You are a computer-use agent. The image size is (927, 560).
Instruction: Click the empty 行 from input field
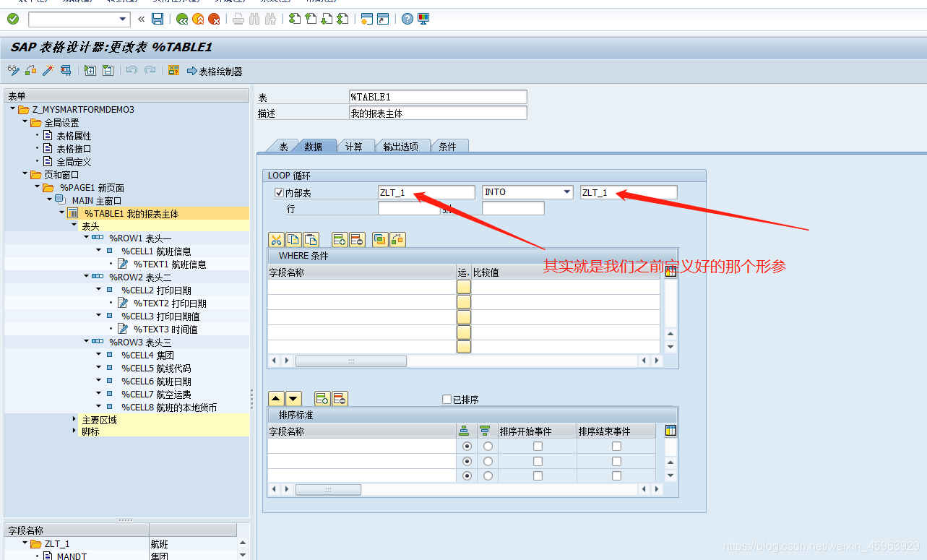(408, 208)
